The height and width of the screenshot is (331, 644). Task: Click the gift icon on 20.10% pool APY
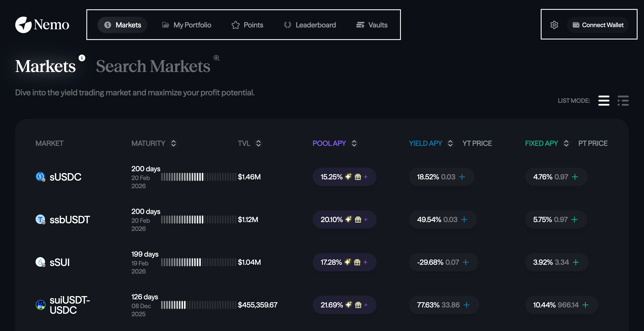[358, 220]
